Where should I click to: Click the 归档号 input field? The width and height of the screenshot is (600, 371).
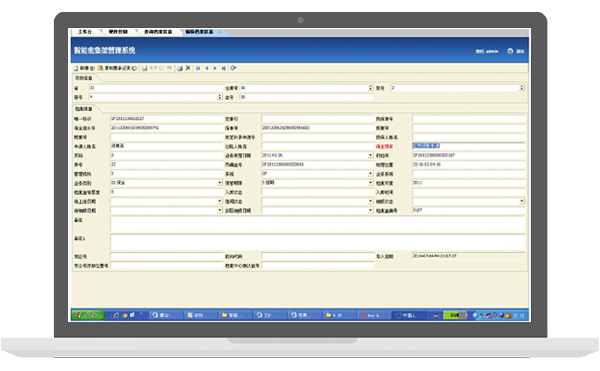[468, 155]
